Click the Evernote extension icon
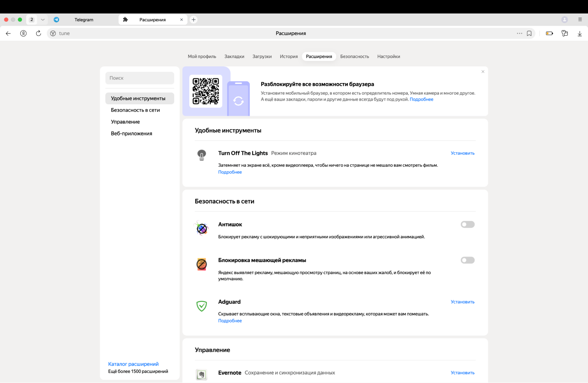The height and width of the screenshot is (383, 588). (202, 374)
